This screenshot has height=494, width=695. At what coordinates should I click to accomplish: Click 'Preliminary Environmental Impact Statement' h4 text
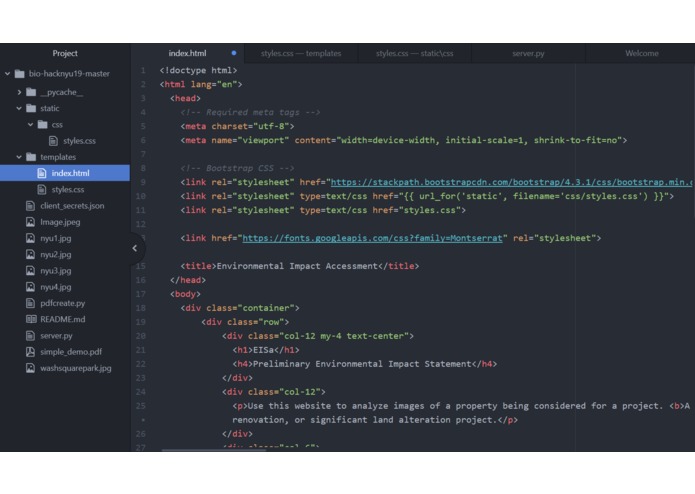pyautogui.click(x=362, y=364)
